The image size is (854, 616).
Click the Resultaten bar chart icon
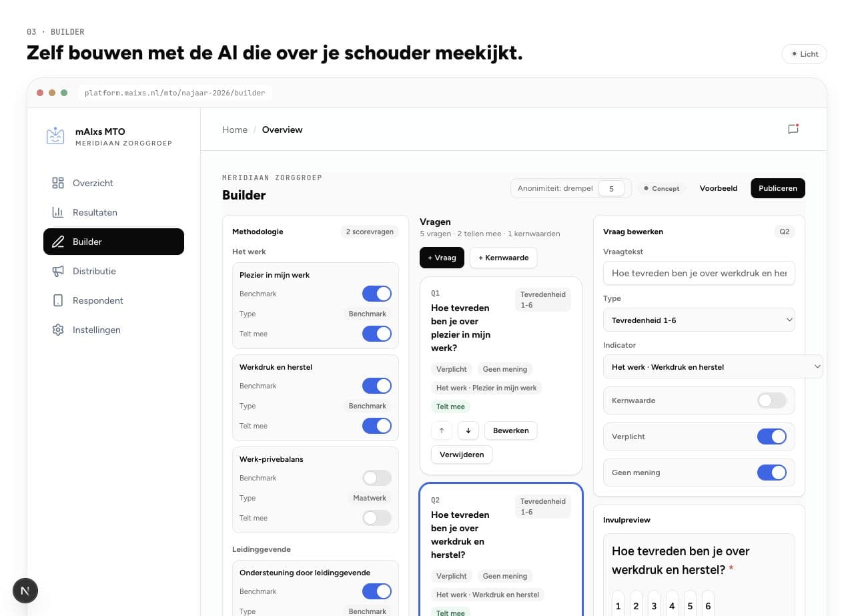58,212
